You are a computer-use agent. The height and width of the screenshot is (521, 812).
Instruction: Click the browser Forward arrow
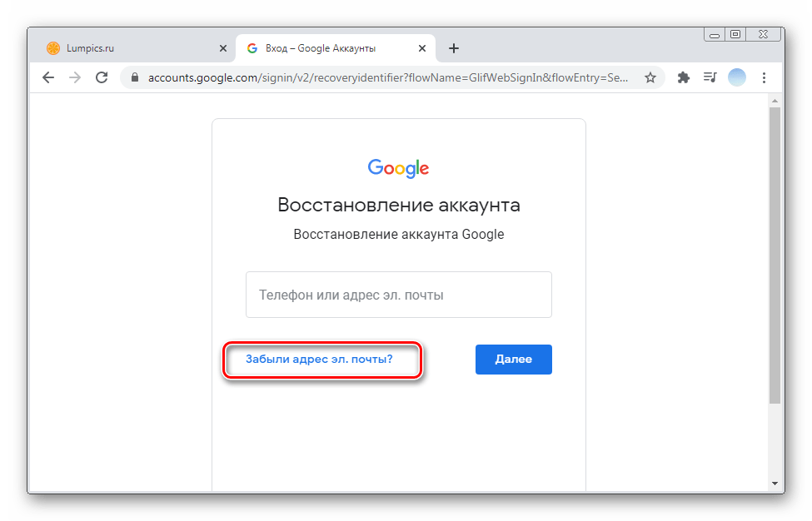click(75, 77)
